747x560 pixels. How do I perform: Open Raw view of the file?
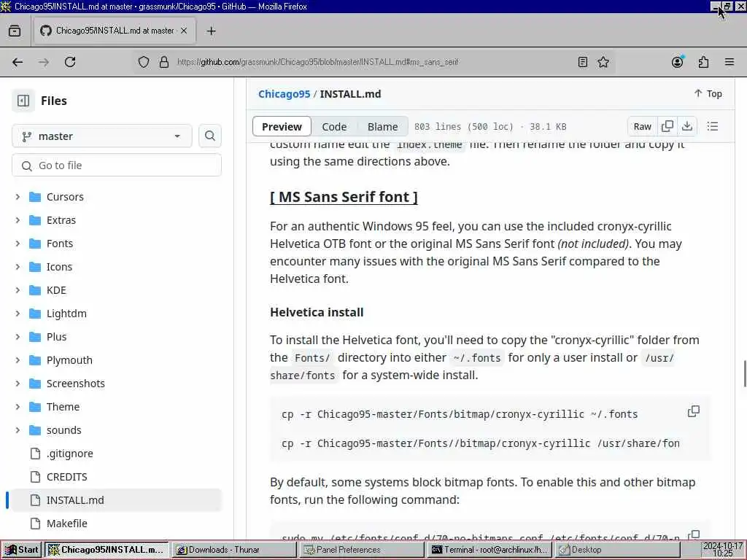[x=642, y=126]
